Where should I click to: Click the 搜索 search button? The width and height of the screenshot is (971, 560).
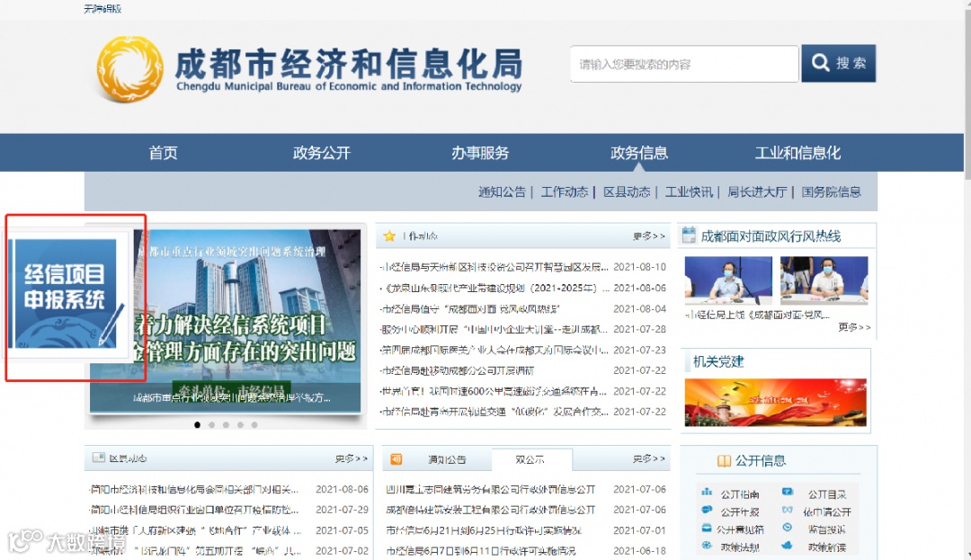click(839, 63)
